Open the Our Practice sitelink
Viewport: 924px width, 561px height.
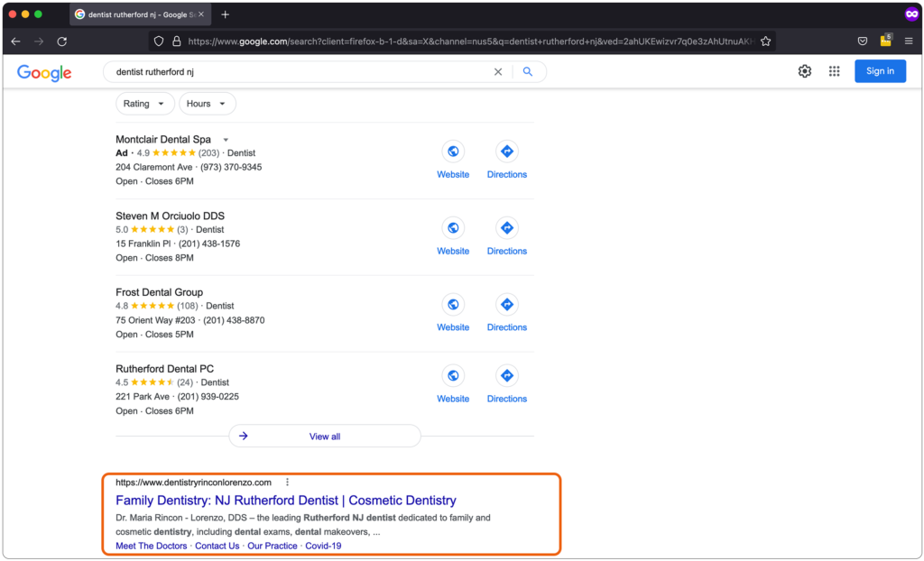273,546
